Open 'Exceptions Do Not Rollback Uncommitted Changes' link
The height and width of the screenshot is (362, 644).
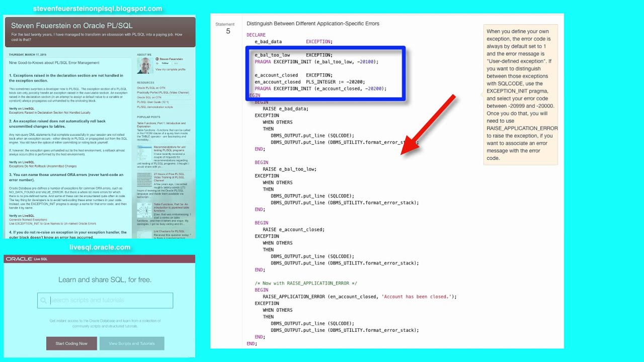pyautogui.click(x=43, y=166)
